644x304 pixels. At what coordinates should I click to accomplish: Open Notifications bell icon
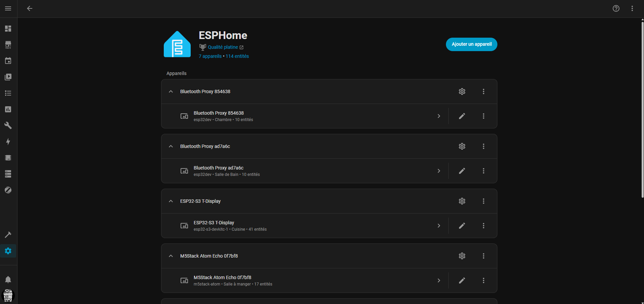[x=8, y=279]
